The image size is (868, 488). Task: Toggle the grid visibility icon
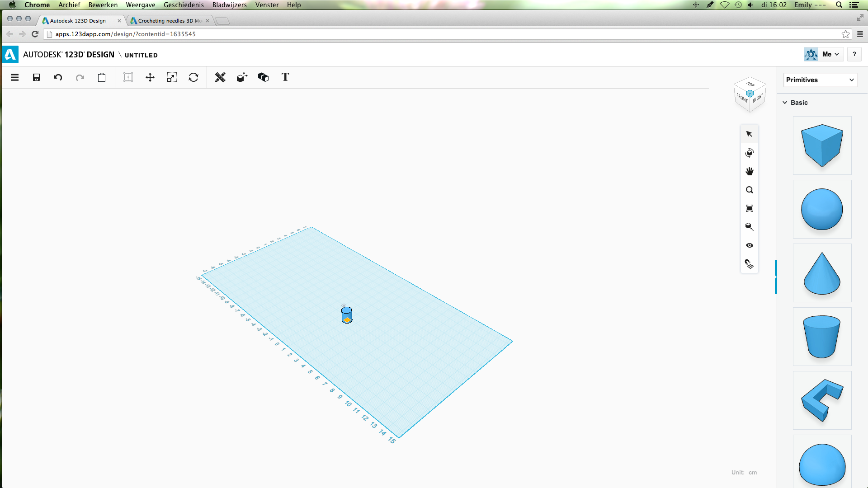(x=127, y=77)
